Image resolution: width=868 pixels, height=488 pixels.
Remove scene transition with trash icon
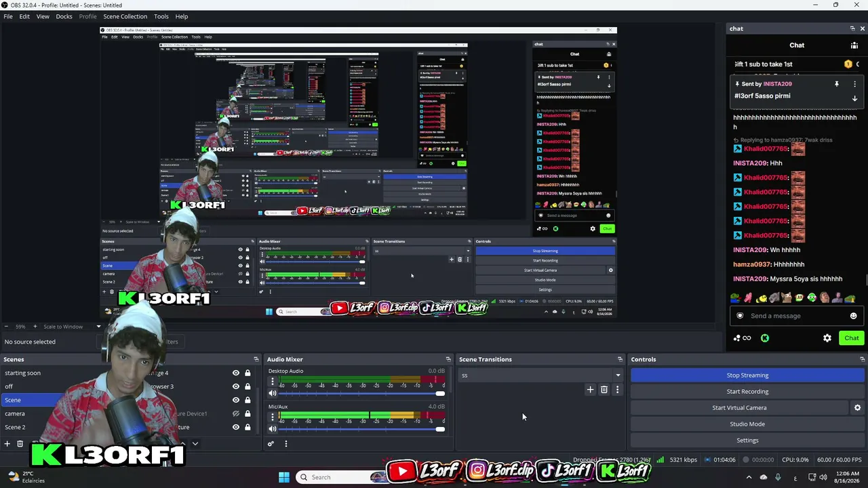click(604, 390)
